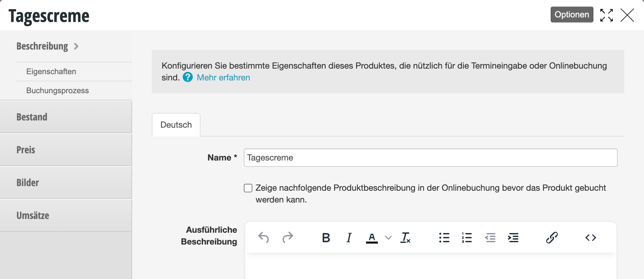Open the text color dropdown arrow
Viewport: 644px width, 279px height.
point(388,238)
